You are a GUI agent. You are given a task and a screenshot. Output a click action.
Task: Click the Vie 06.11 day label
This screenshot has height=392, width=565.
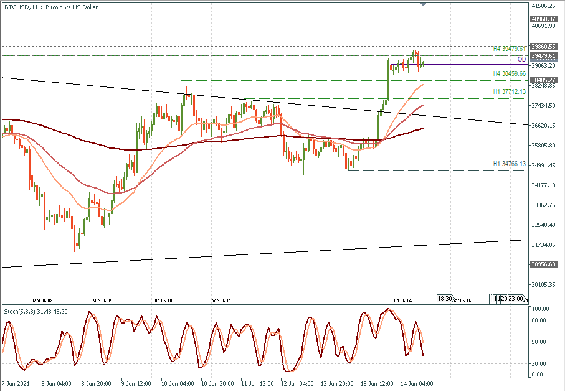[x=222, y=301]
